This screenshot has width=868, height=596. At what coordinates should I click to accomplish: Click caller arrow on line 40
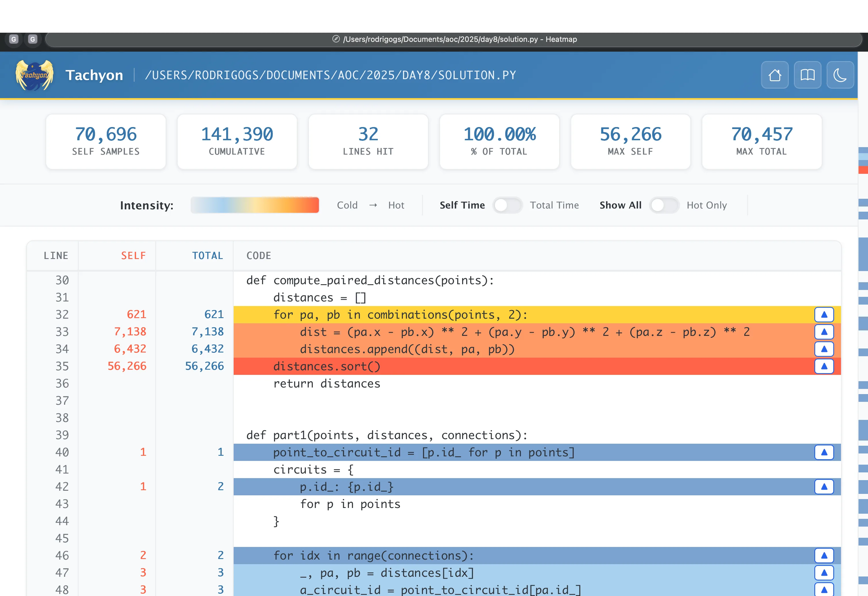824,452
